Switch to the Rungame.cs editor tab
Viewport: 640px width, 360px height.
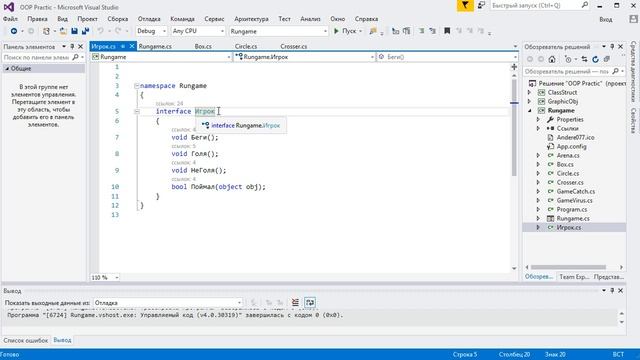[x=155, y=47]
